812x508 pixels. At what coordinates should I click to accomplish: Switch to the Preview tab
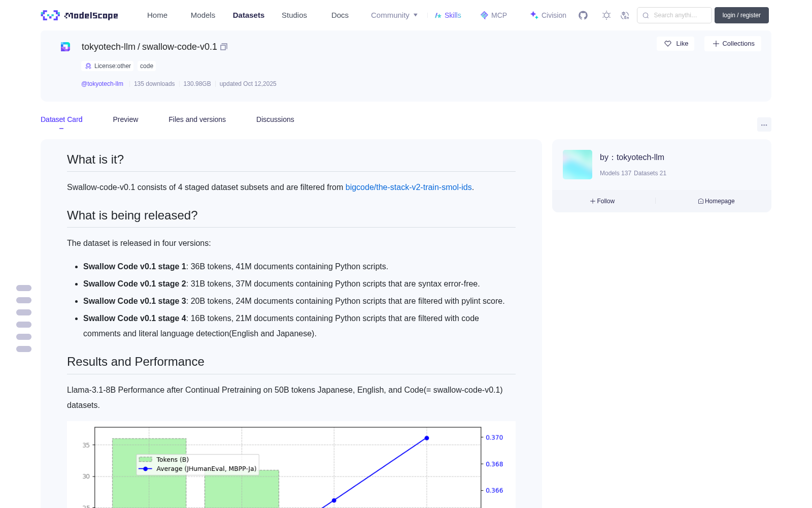click(x=125, y=119)
